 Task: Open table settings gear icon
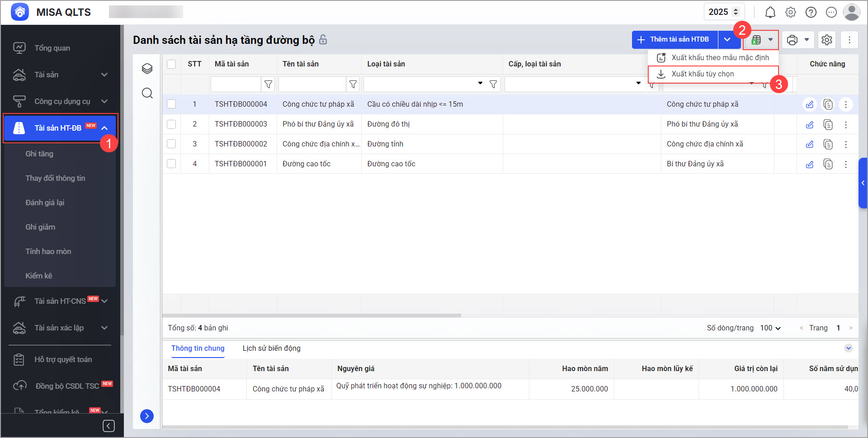[826, 40]
